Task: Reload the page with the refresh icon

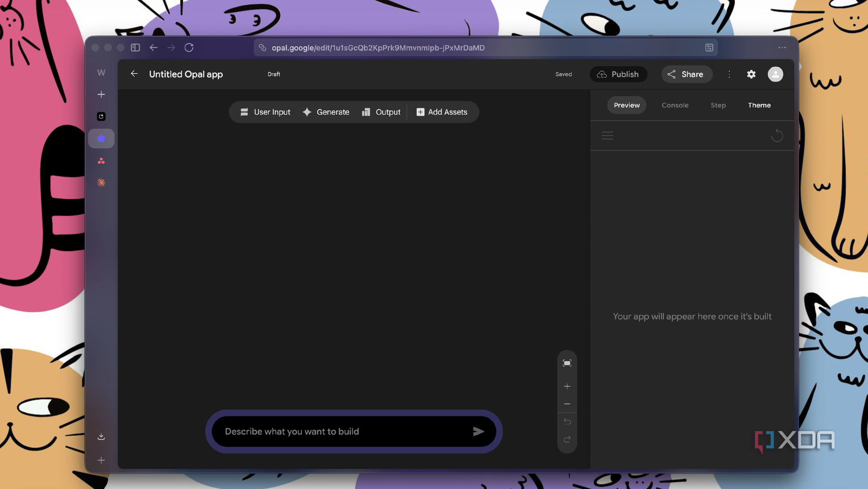Action: coord(189,47)
